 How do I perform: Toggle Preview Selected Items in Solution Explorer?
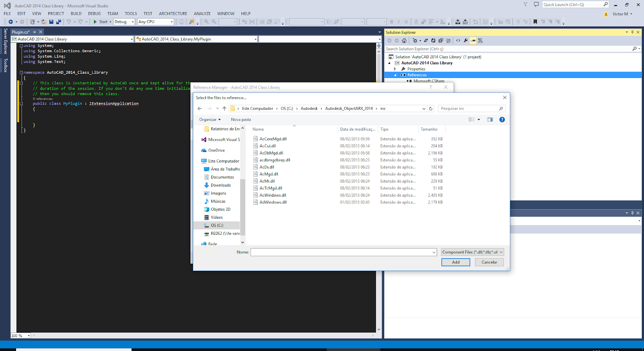(x=473, y=41)
